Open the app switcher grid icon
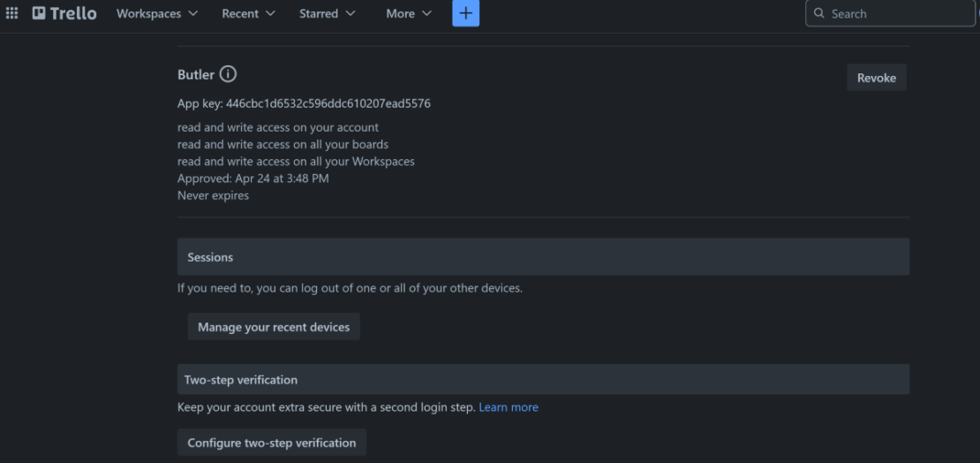980x463 pixels. [x=12, y=13]
